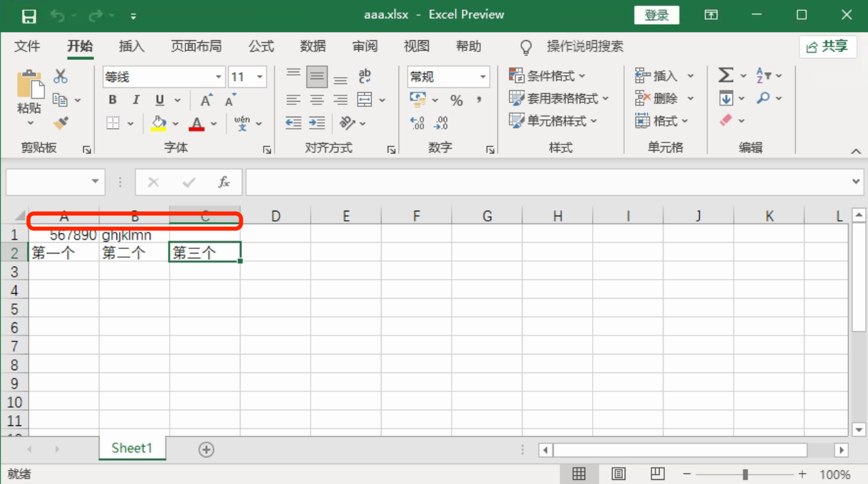Viewport: 868px width, 484px height.
Task: Select the Cut scissors icon
Action: click(x=61, y=76)
